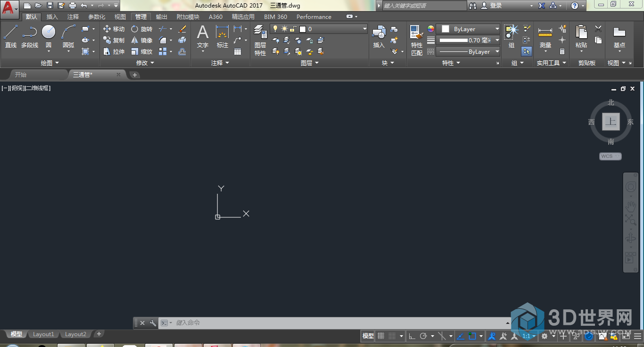Open the quick calculator icon

pos(562,52)
